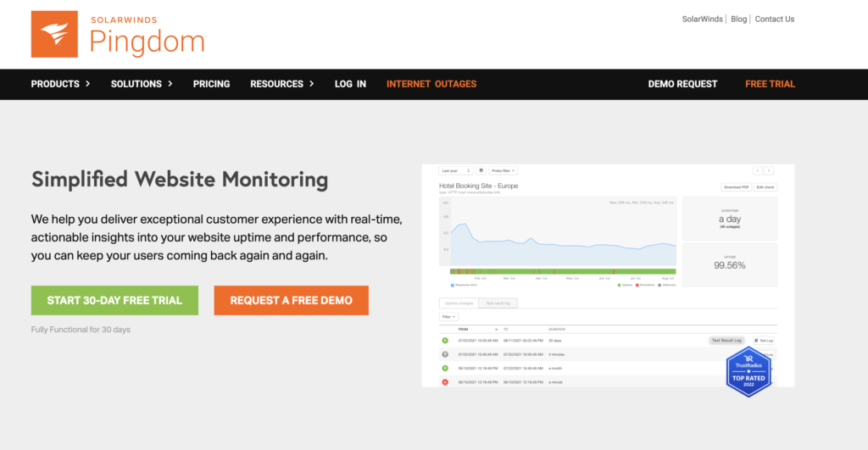Screen dimensions: 868x450
Task: Go to previous period with left arrow
Action: (x=757, y=170)
